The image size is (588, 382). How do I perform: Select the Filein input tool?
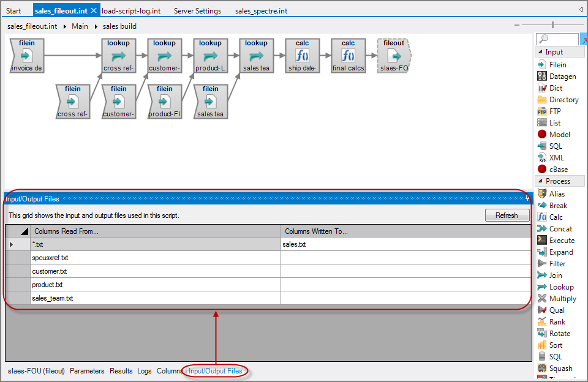(556, 64)
